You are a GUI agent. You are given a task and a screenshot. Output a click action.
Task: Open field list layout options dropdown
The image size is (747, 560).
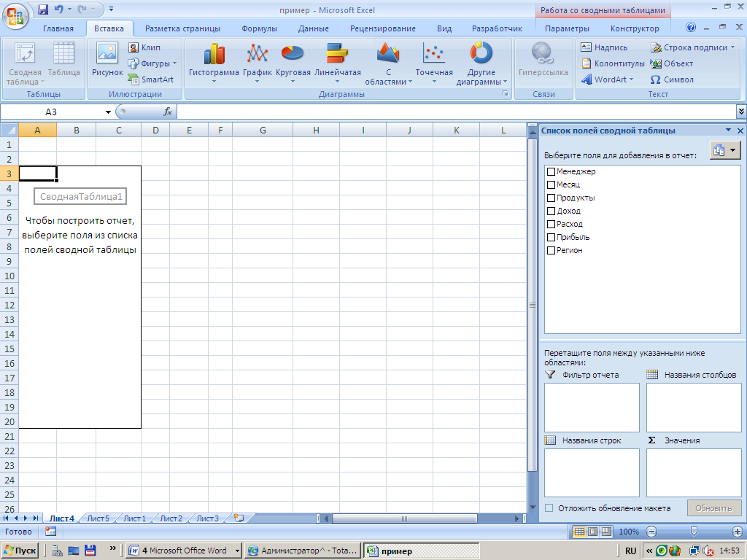click(x=725, y=150)
